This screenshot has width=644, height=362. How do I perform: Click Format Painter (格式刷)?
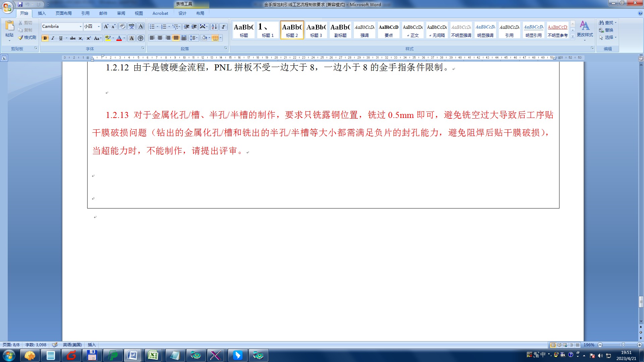[27, 38]
